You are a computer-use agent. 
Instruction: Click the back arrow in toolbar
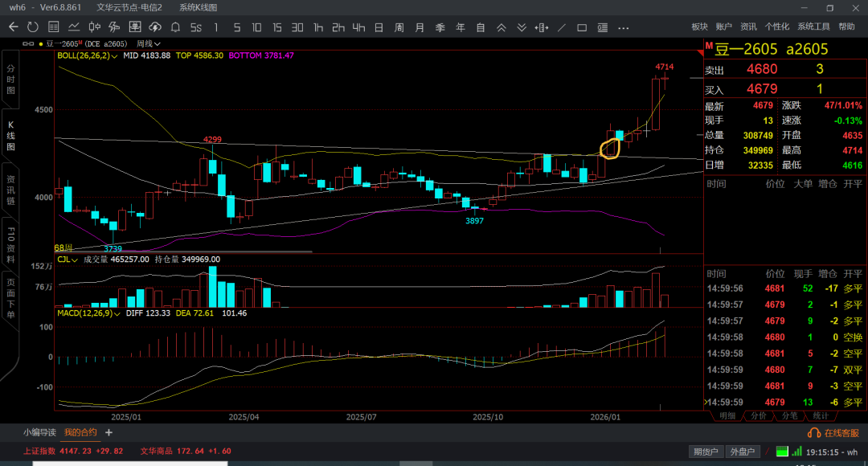click(x=13, y=27)
